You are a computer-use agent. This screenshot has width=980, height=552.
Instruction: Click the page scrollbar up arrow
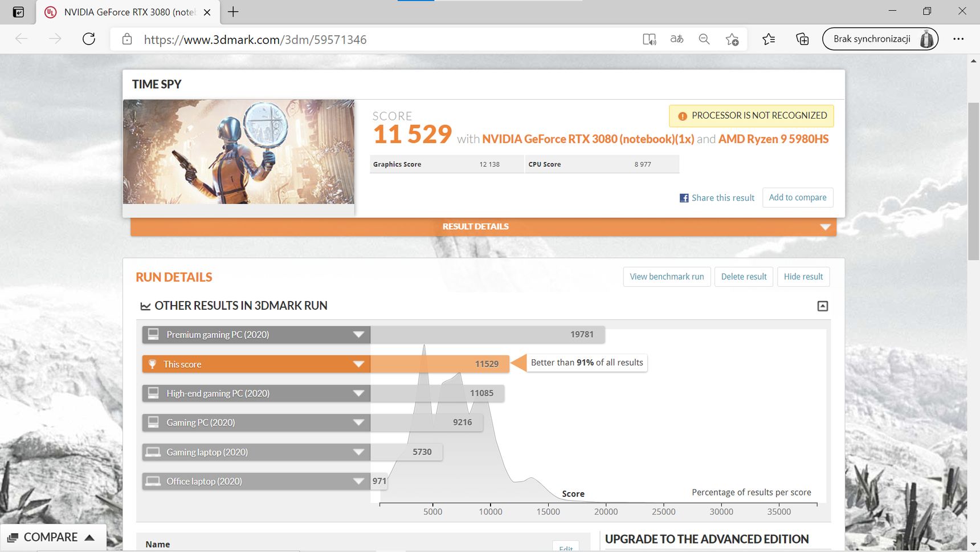point(973,61)
